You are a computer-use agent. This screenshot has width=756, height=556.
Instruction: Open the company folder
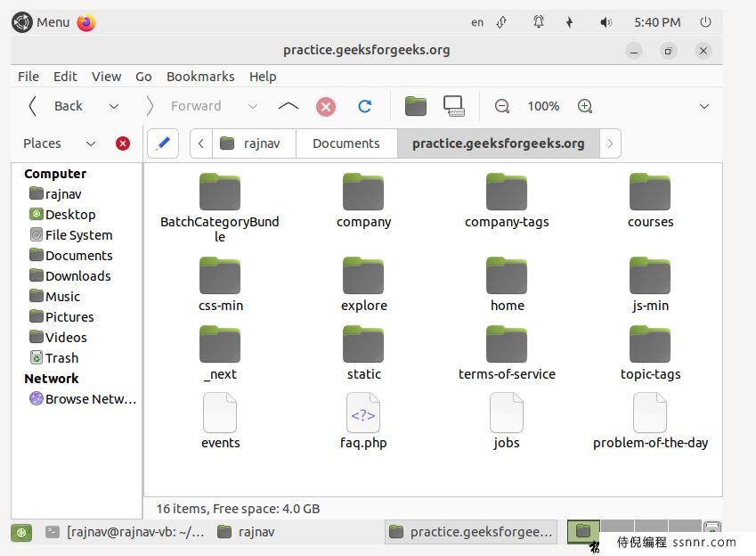363,201
